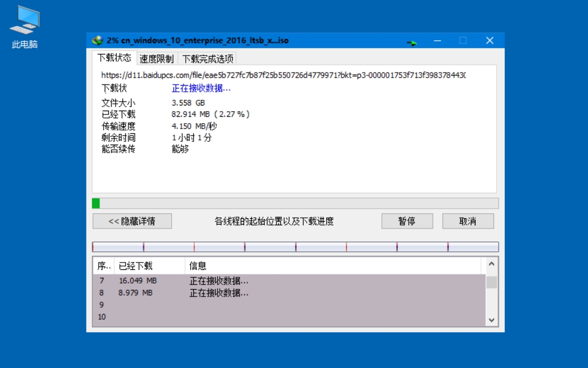
Task: Click the remaining time value 1 小时 1 分
Action: pyautogui.click(x=191, y=138)
